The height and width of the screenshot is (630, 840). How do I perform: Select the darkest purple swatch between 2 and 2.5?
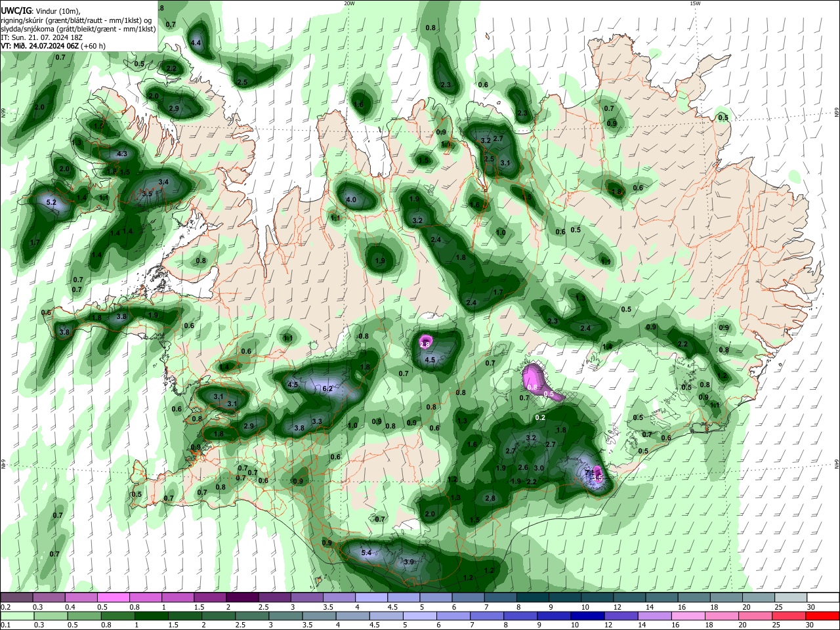[242, 598]
